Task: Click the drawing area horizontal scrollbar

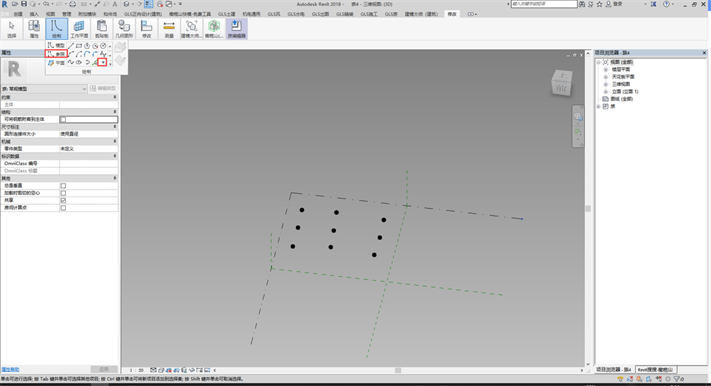Action: tap(398, 370)
